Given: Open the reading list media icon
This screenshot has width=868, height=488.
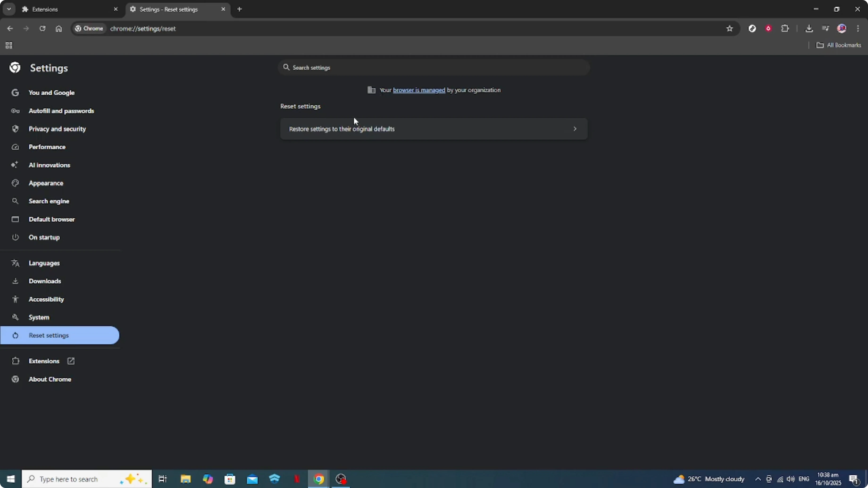Looking at the screenshot, I should click(826, 29).
